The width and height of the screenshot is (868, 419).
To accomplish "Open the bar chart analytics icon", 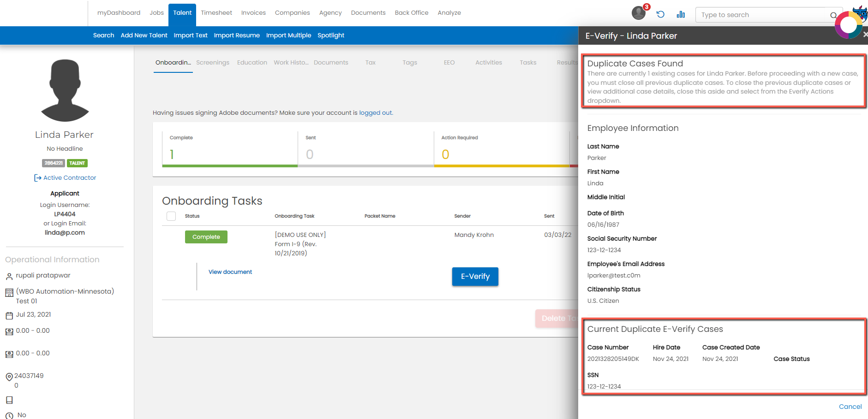I will 681,14.
